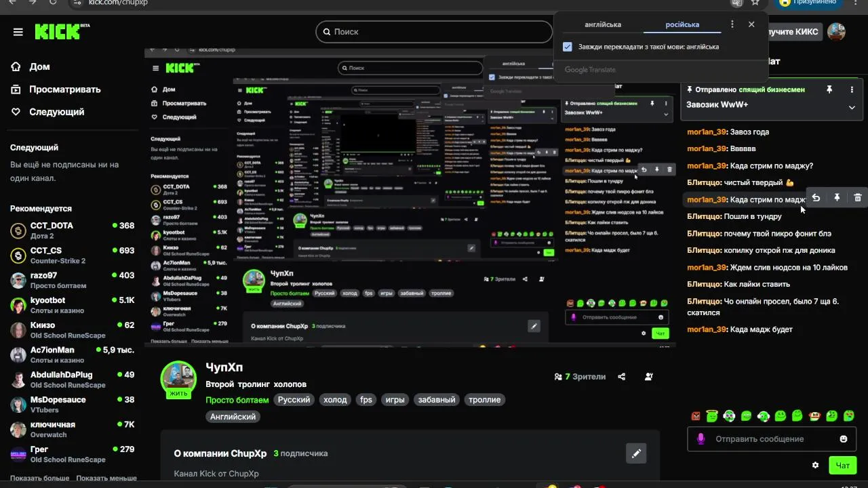Insert the green halo emote
This screenshot has width=868, height=488.
click(x=711, y=415)
